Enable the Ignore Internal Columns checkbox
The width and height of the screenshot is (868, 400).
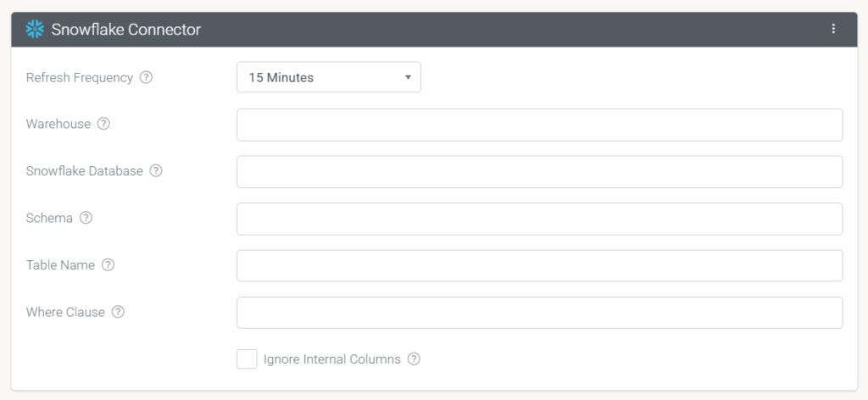click(247, 359)
